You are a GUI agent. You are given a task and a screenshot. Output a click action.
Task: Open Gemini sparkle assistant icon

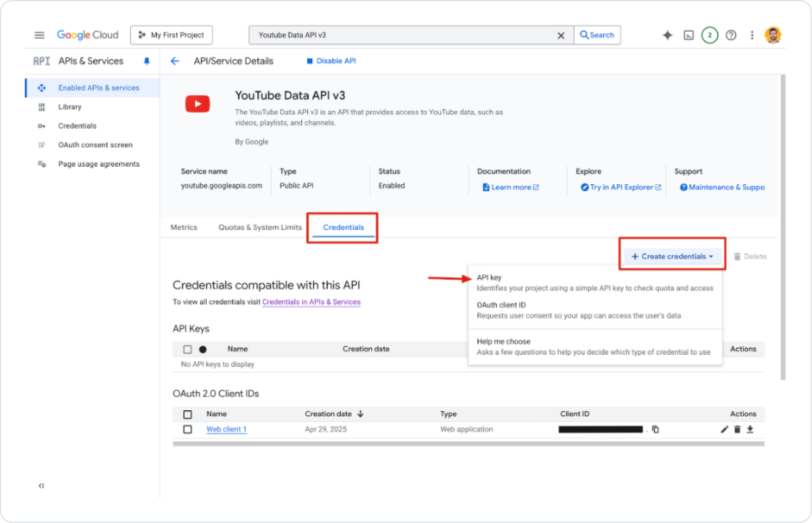[667, 35]
